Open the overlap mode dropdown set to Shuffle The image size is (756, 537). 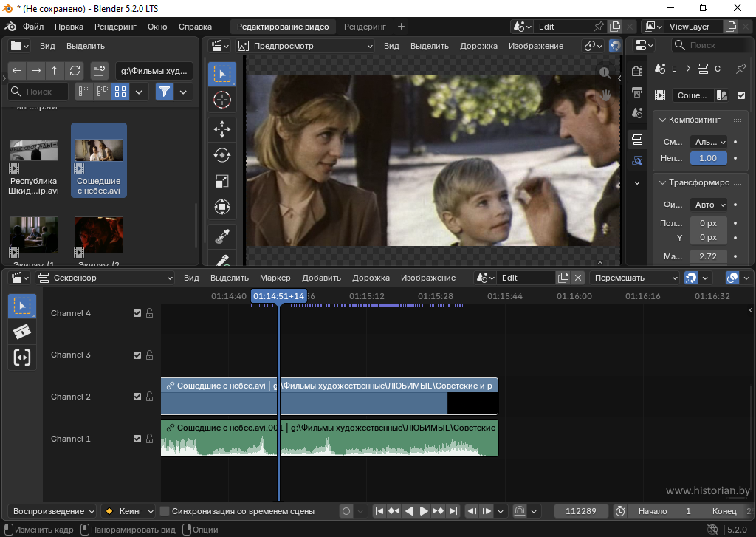tap(636, 278)
